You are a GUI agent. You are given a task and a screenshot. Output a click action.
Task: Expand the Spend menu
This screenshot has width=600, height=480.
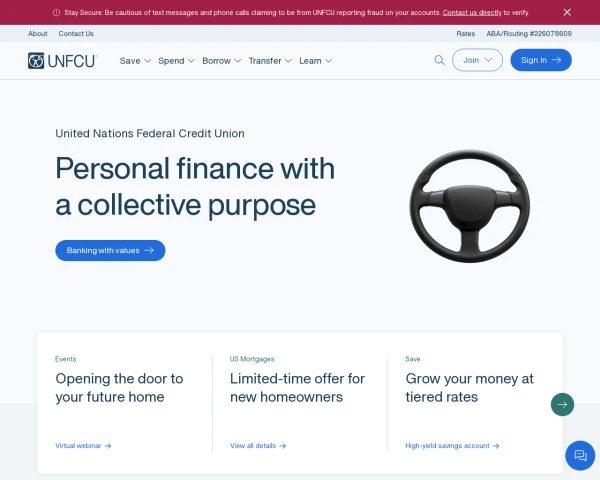coord(176,61)
